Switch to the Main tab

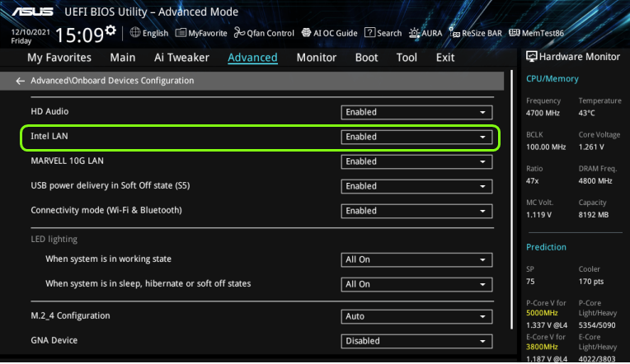point(123,58)
